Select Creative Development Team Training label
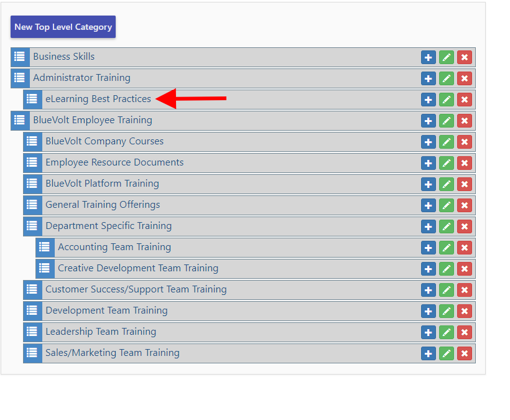The image size is (510, 420). tap(138, 268)
